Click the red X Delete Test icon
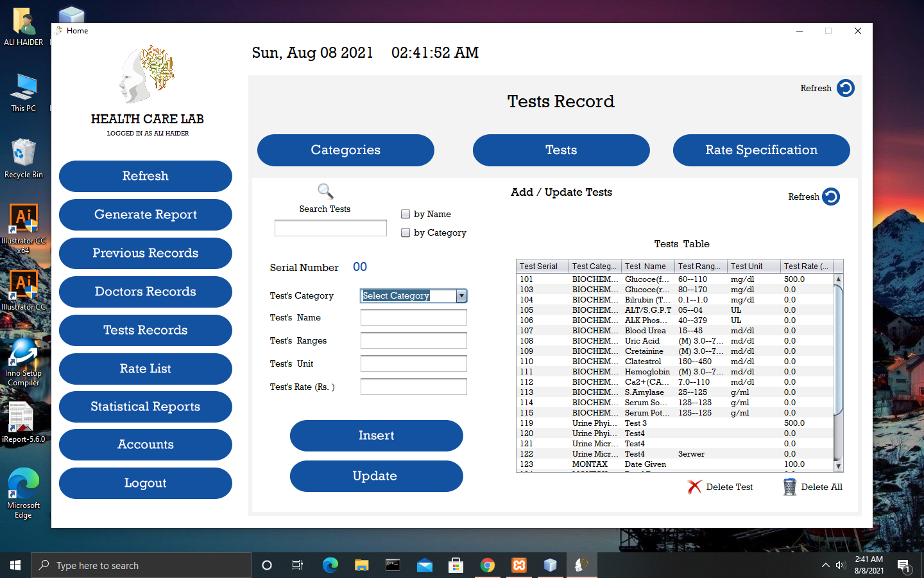The width and height of the screenshot is (924, 578). (695, 487)
